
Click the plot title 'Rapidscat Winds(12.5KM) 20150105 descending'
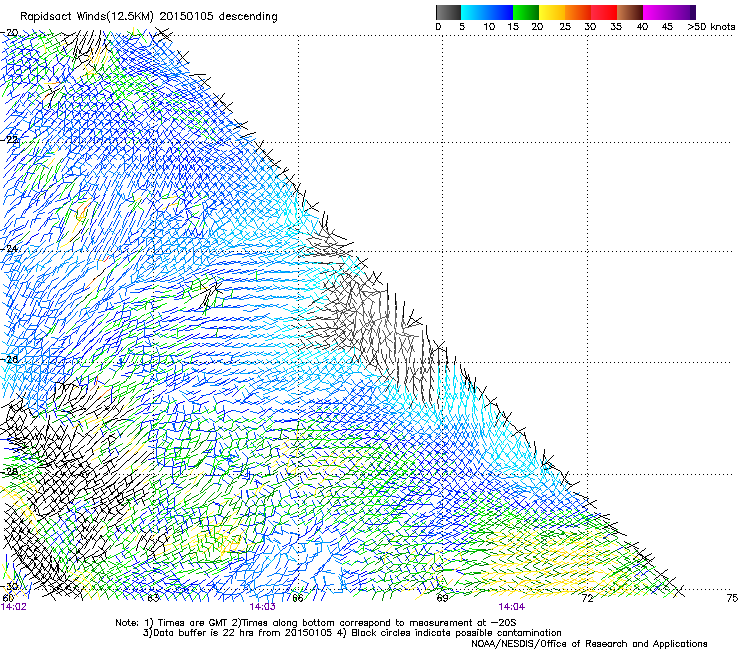pyautogui.click(x=149, y=17)
